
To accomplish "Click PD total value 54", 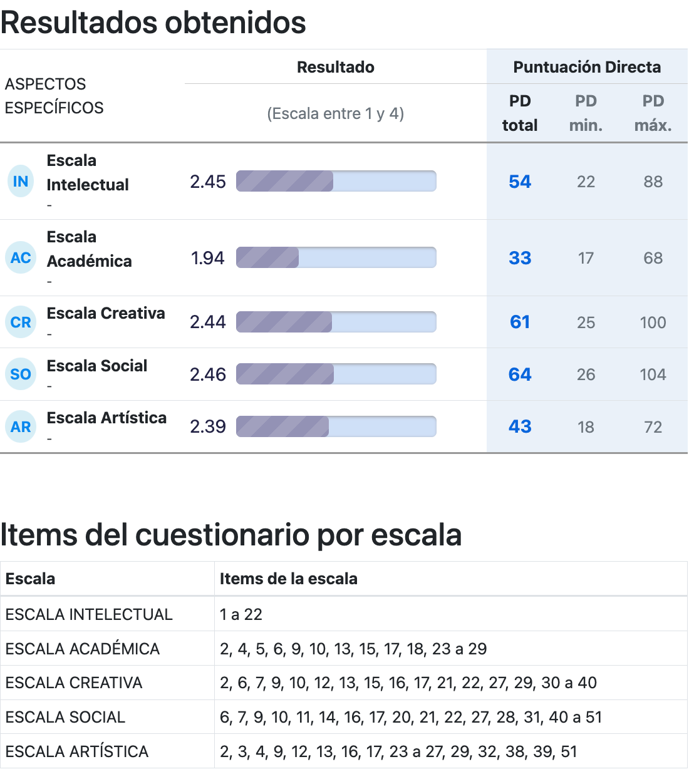I will pyautogui.click(x=520, y=182).
